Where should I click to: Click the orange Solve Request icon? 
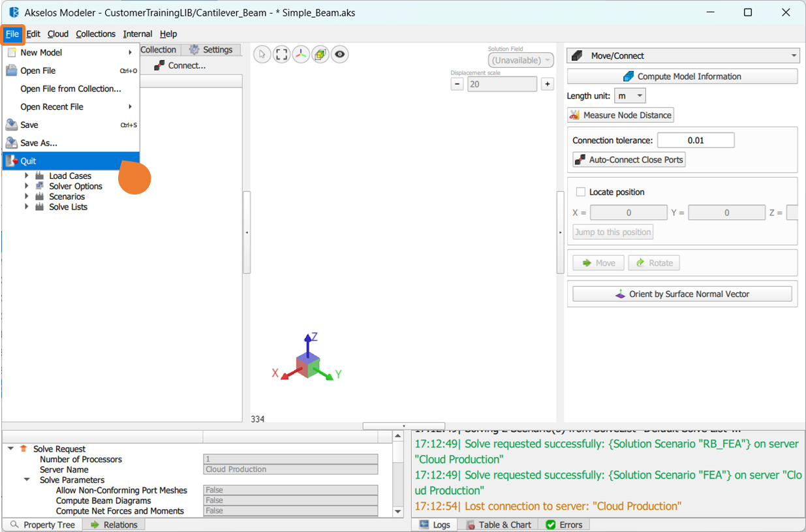tap(24, 449)
